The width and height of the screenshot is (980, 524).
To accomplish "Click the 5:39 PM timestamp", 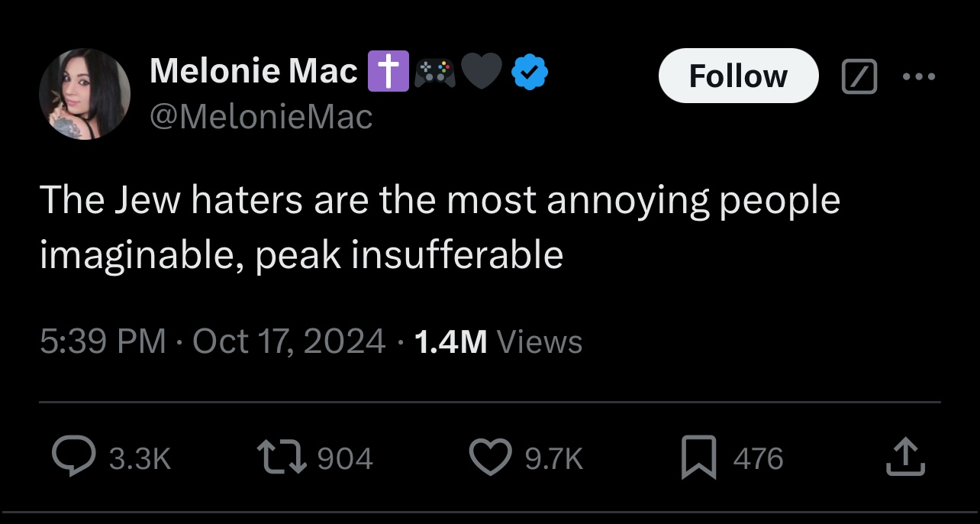I will coord(103,341).
